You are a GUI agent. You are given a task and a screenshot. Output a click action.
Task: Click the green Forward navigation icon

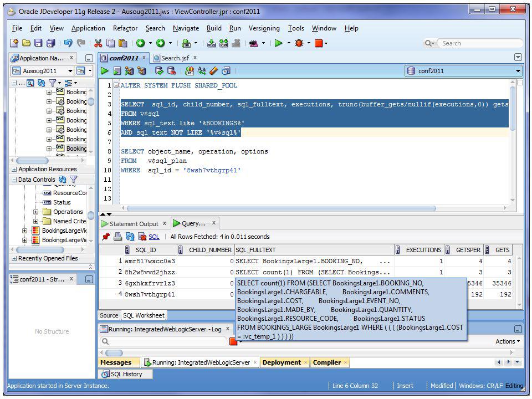point(161,43)
